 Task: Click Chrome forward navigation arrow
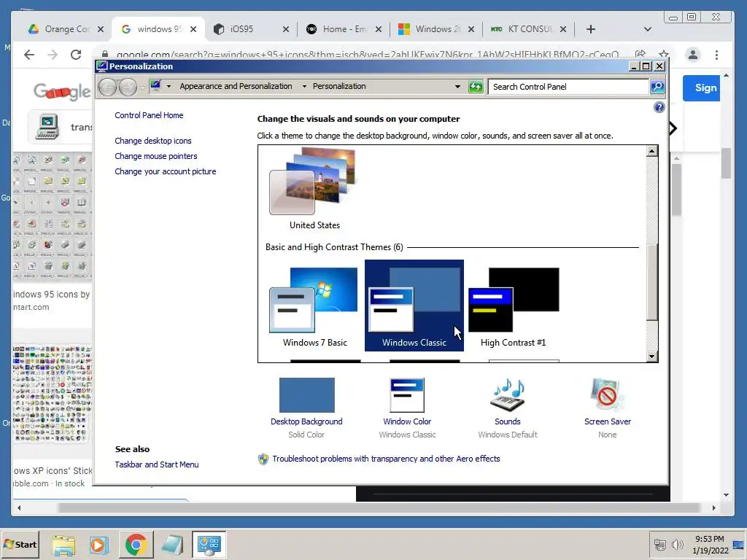click(53, 55)
